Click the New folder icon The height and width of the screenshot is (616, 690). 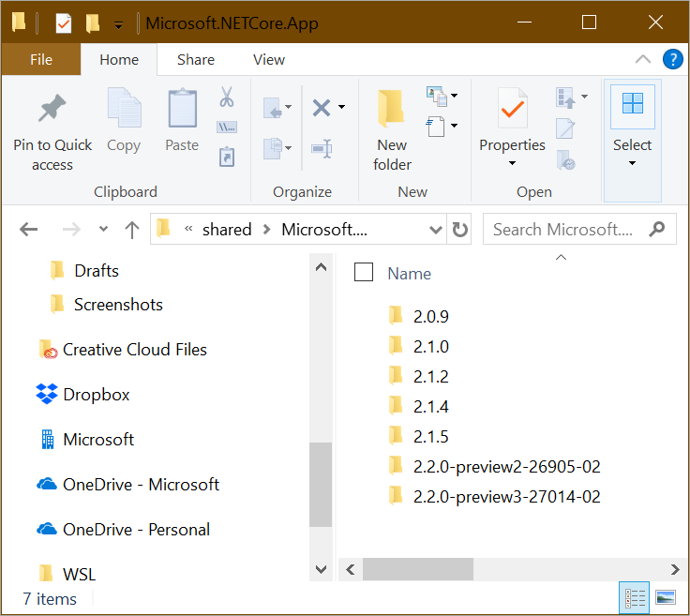coord(391,108)
